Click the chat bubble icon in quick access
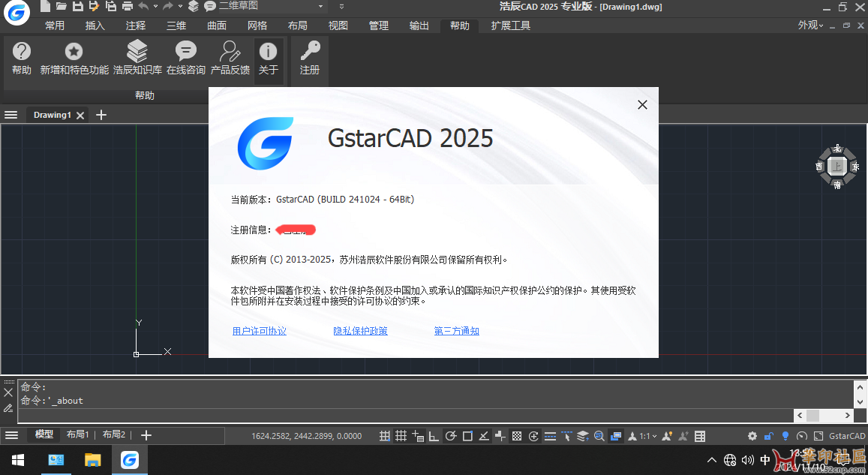This screenshot has height=475, width=868. pos(210,6)
